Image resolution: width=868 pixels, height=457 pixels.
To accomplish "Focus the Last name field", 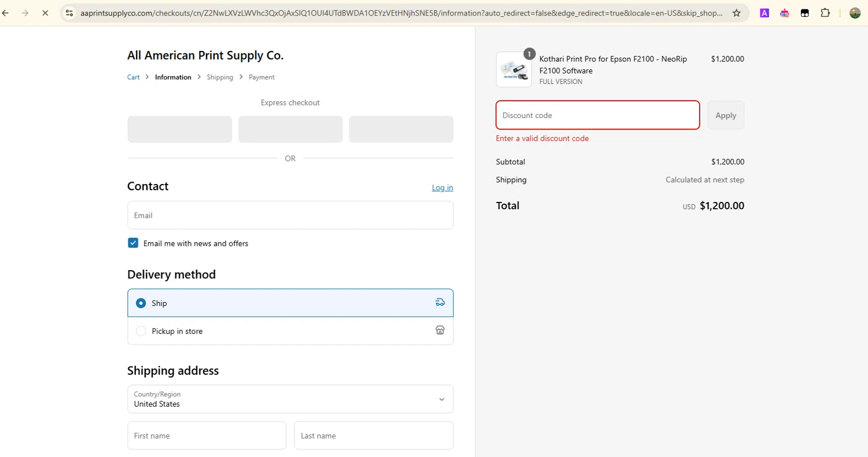I will (374, 436).
